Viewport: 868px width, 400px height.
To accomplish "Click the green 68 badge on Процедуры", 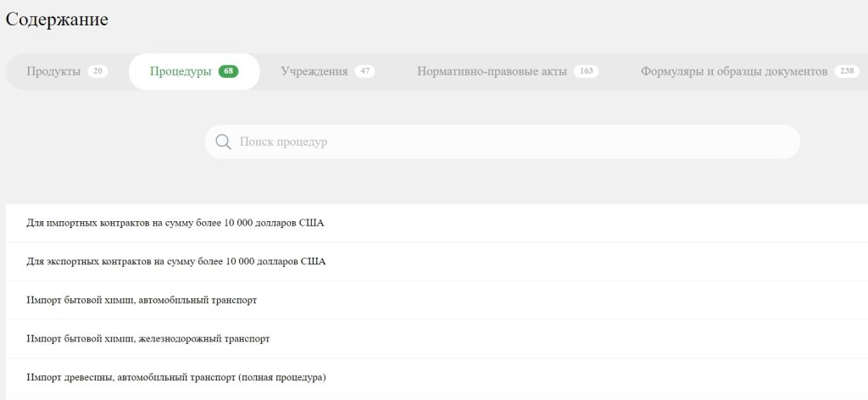I will [x=228, y=71].
